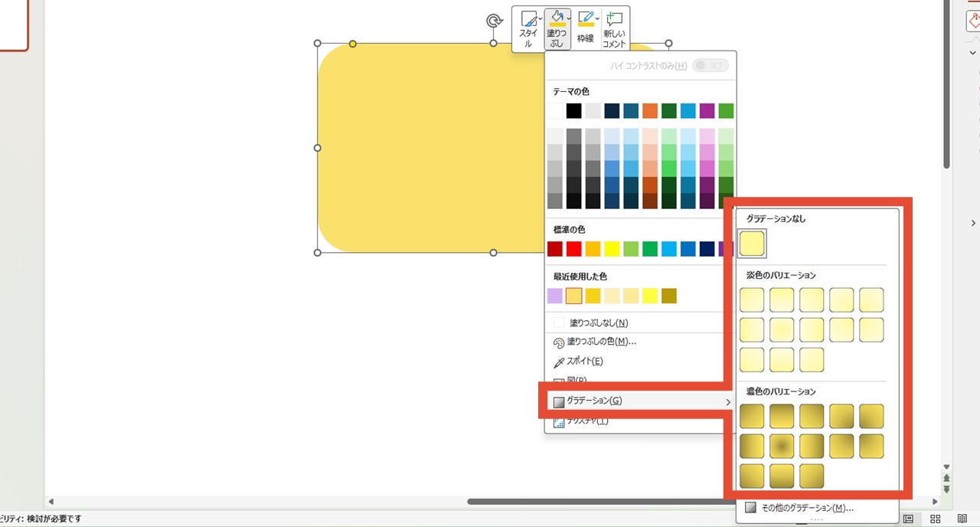This screenshot has height=527, width=980.
Task: Open 塗りつぶしの色 more colors dialog
Action: click(601, 342)
